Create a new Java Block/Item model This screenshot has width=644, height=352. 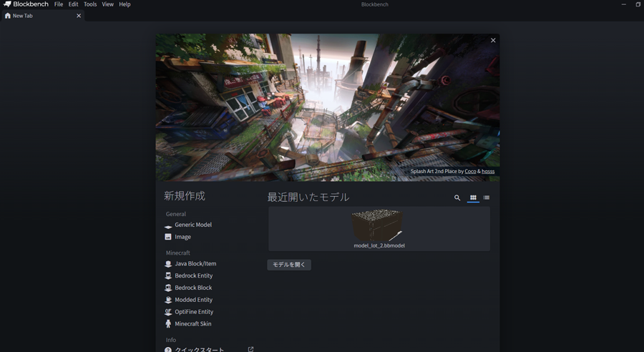195,264
